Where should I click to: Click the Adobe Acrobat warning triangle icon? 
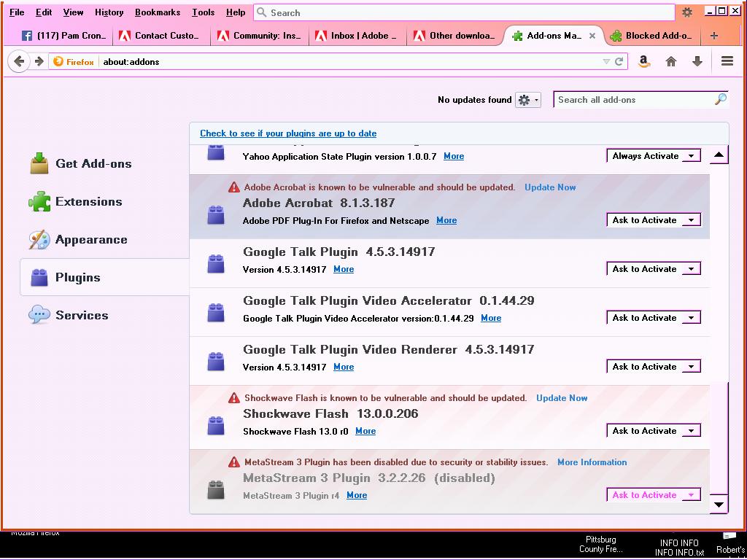pyautogui.click(x=234, y=187)
